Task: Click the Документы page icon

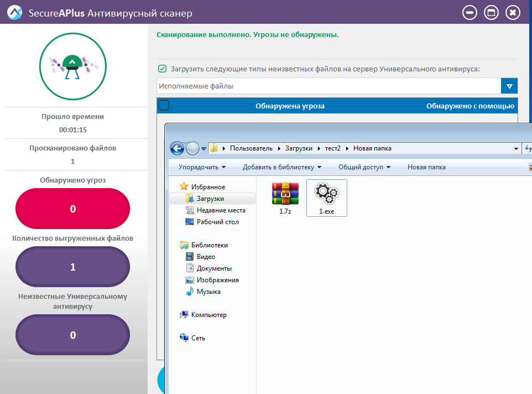Action: point(190,268)
